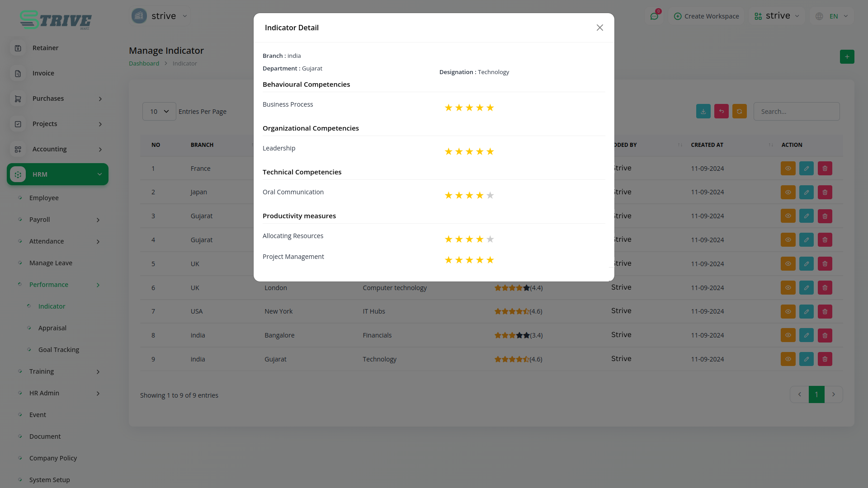Delete the row 7 USA indicator
868x488 pixels.
(825, 311)
